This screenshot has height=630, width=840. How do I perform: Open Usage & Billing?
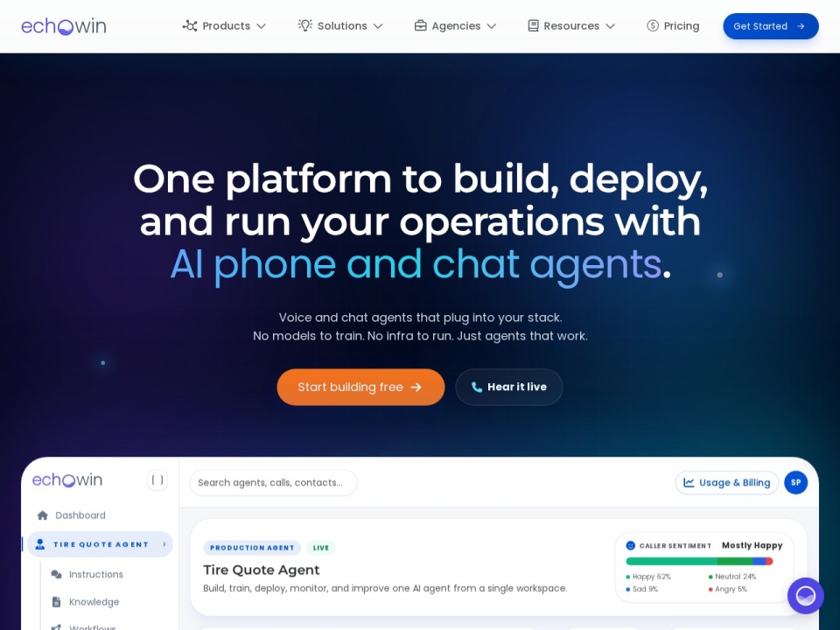[x=727, y=483]
